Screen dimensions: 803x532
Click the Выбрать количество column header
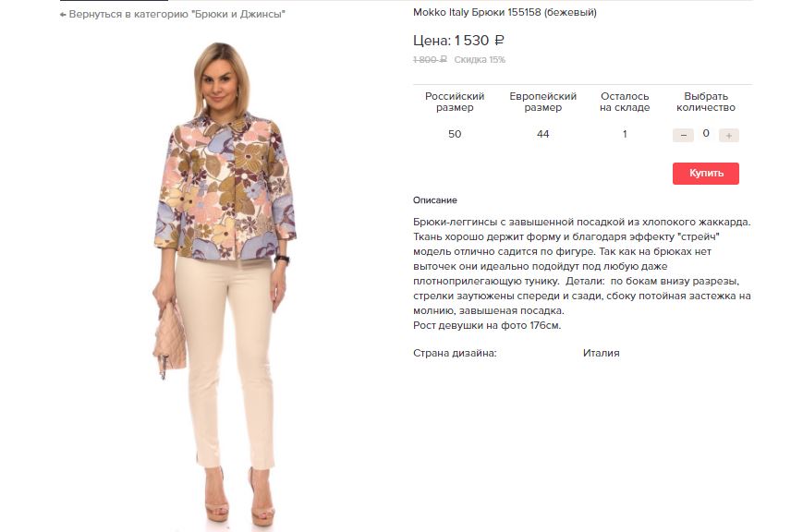coord(706,102)
